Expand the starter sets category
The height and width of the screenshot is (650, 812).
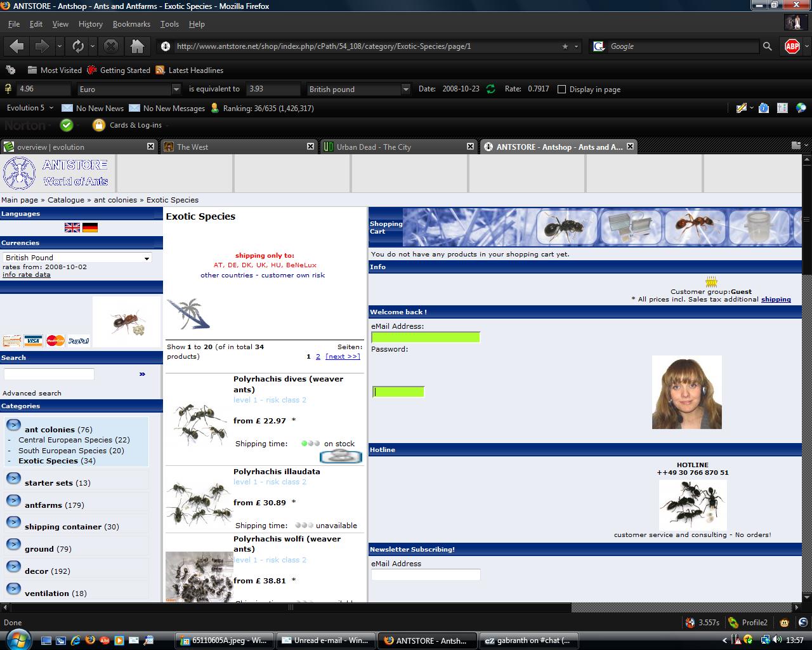click(13, 479)
